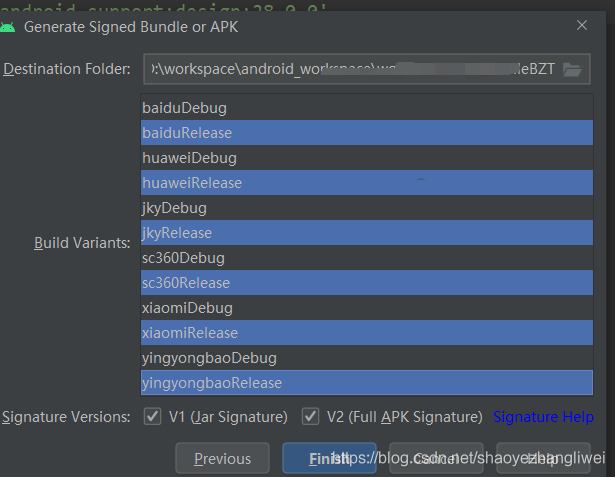
Task: Select huaweiDebug build variant
Action: (x=367, y=158)
